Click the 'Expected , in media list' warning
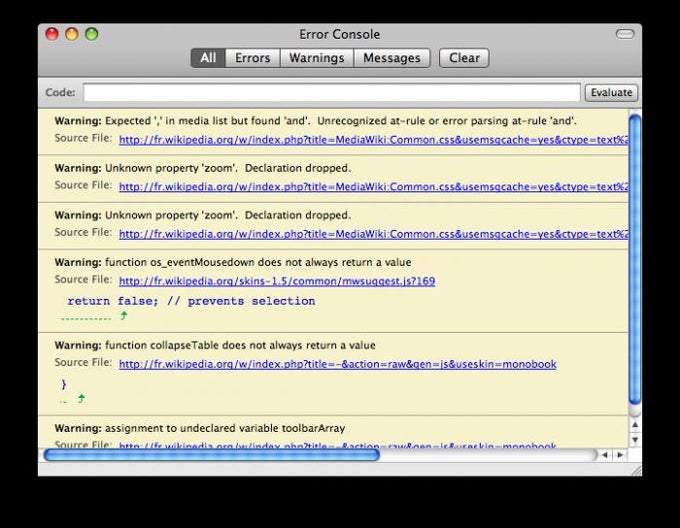The width and height of the screenshot is (680, 528). (x=316, y=121)
